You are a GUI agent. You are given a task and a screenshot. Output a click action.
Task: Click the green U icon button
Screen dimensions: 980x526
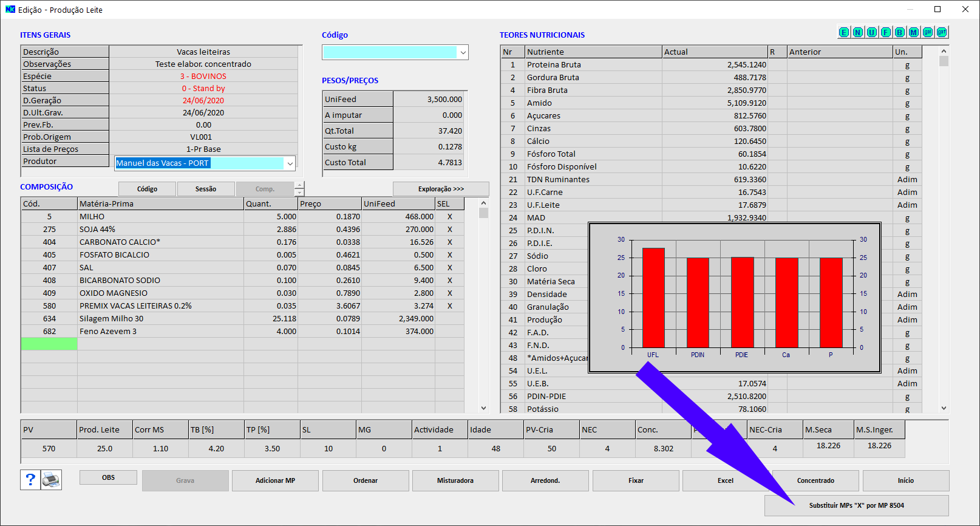click(871, 32)
